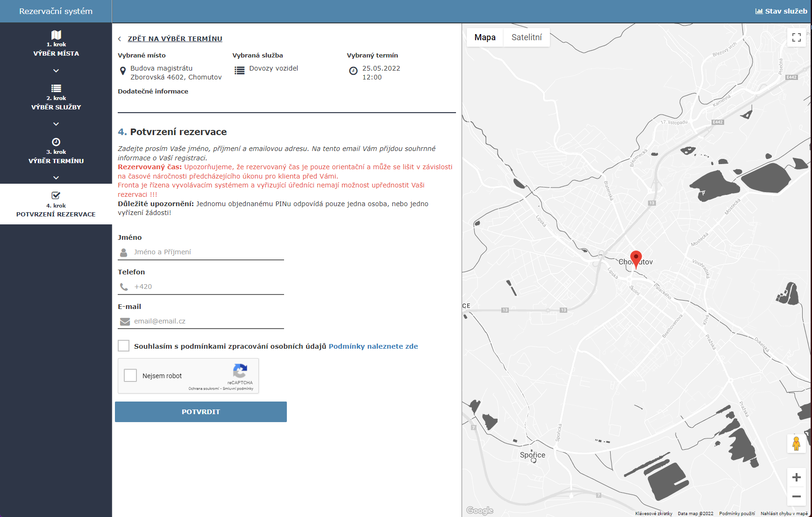Go to step 3 Výběr termínu label

[56, 161]
